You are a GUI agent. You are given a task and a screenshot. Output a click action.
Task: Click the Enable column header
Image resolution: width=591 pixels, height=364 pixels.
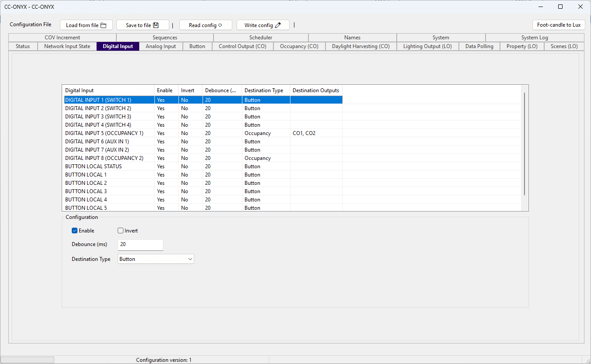point(166,90)
